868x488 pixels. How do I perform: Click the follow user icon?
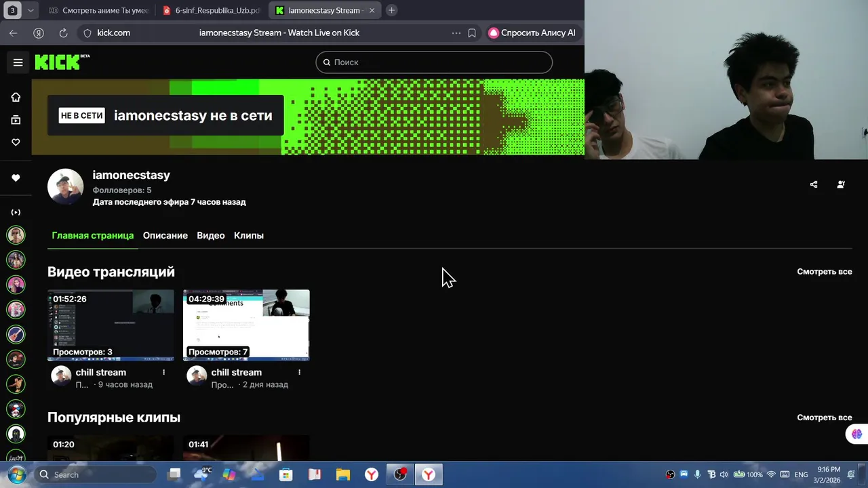coord(841,184)
